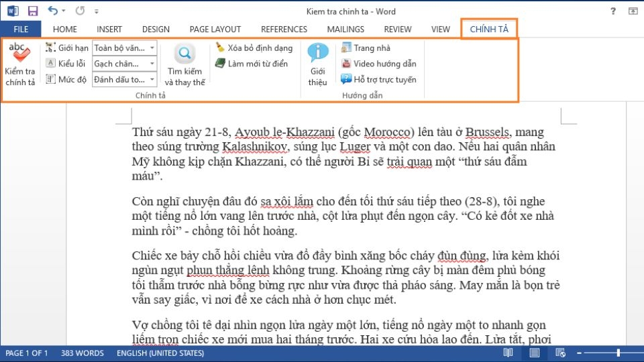Click the underlined phrase trải quan
This screenshot has height=362, width=644.
point(409,162)
